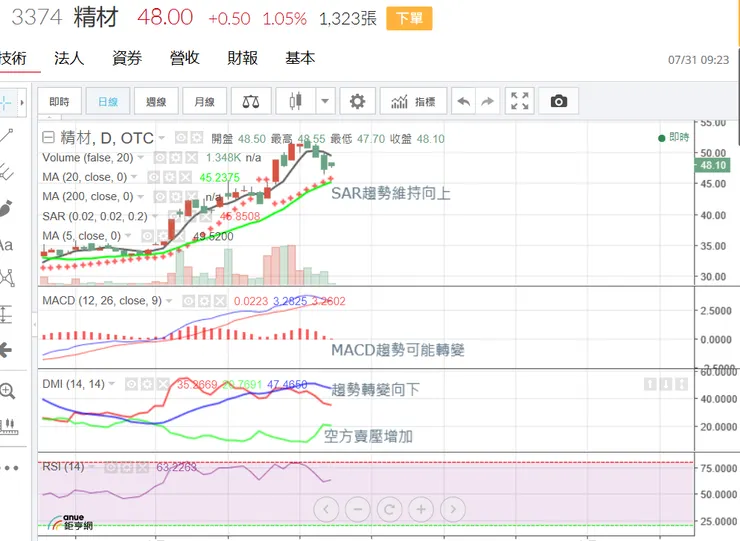Screen dimensions: 740x541
Task: Expand SAR (0.02, 0.02, 0.2) options arrow
Action: click(x=155, y=216)
